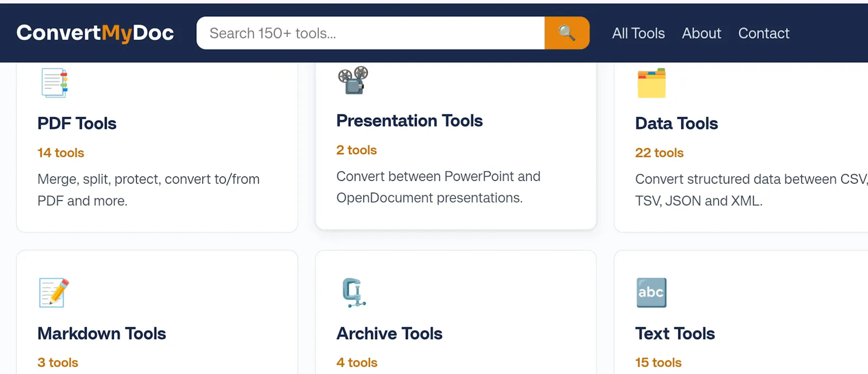Click the abc Text Tools icon
The image size is (868, 374).
pyautogui.click(x=651, y=293)
